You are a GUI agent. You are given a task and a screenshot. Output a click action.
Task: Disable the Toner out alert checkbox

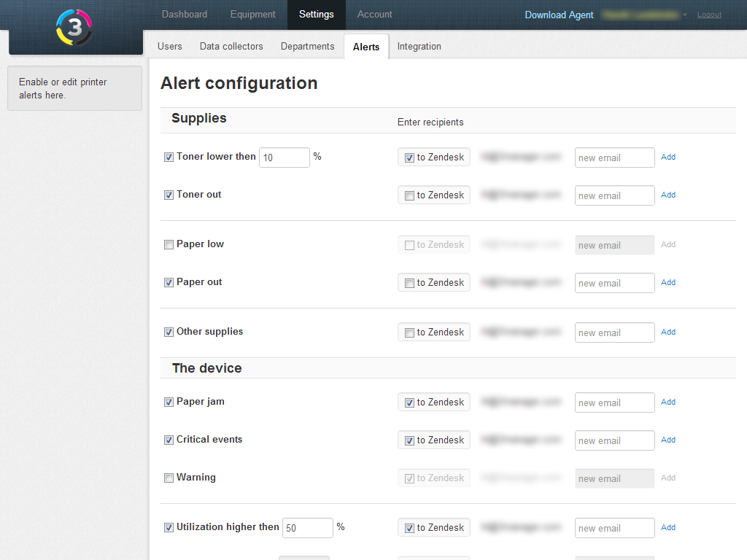point(169,195)
